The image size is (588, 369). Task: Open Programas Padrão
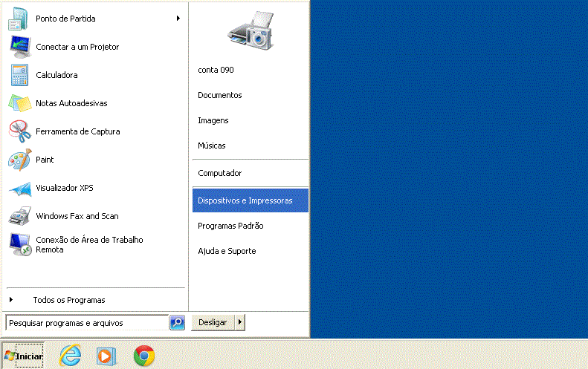pyautogui.click(x=230, y=226)
